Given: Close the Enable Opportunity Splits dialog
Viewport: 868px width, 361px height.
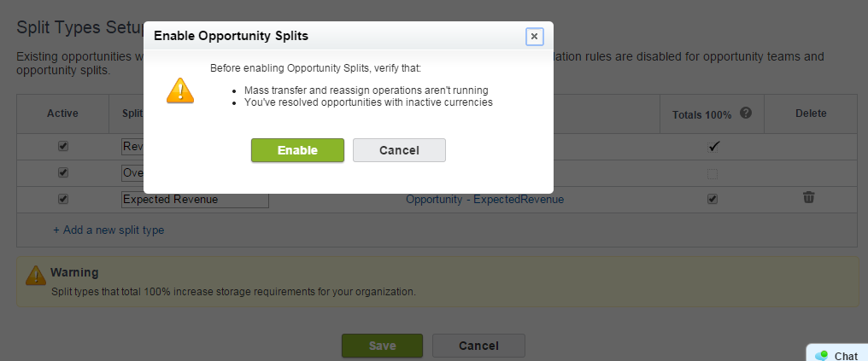Looking at the screenshot, I should point(534,36).
